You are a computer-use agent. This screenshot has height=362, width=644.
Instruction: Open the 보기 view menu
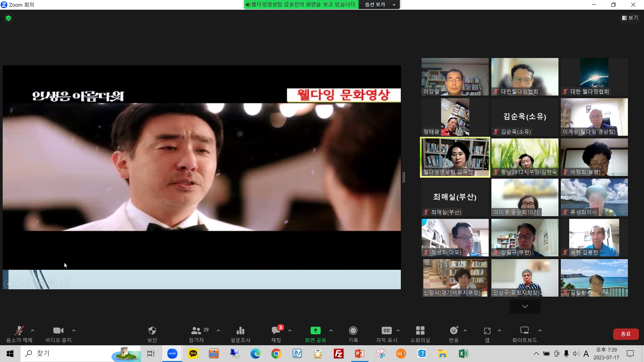pos(630,18)
